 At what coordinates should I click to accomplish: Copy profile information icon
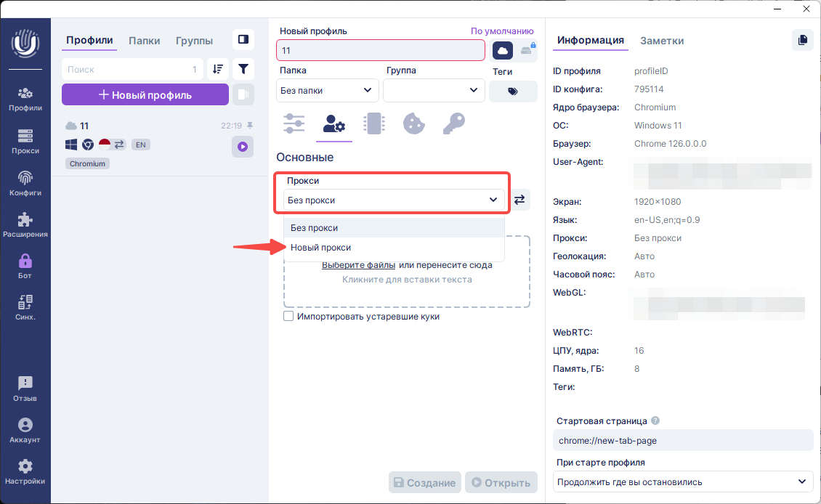point(802,40)
